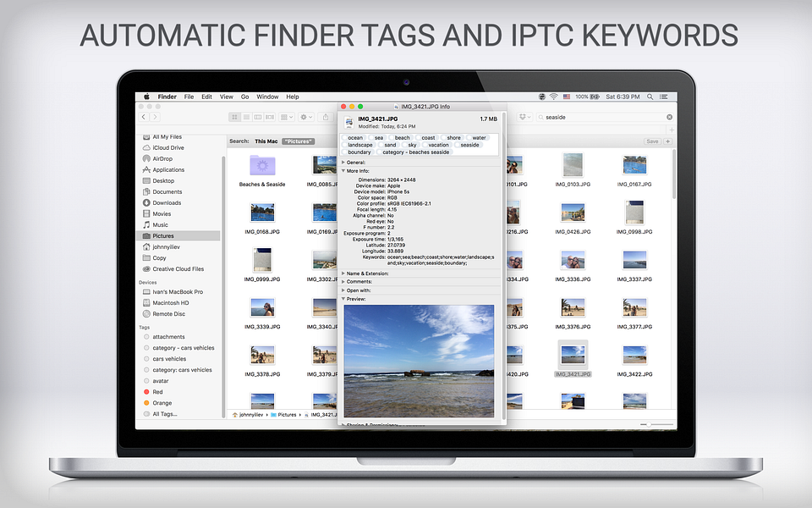Open the Action gear dropdown
The height and width of the screenshot is (508, 812).
[x=306, y=117]
